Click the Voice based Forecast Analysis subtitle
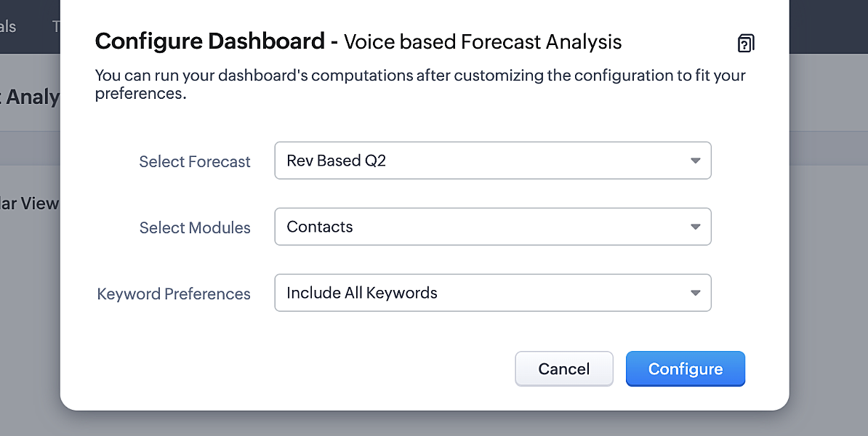Screen dimensions: 868x436 (x=483, y=42)
